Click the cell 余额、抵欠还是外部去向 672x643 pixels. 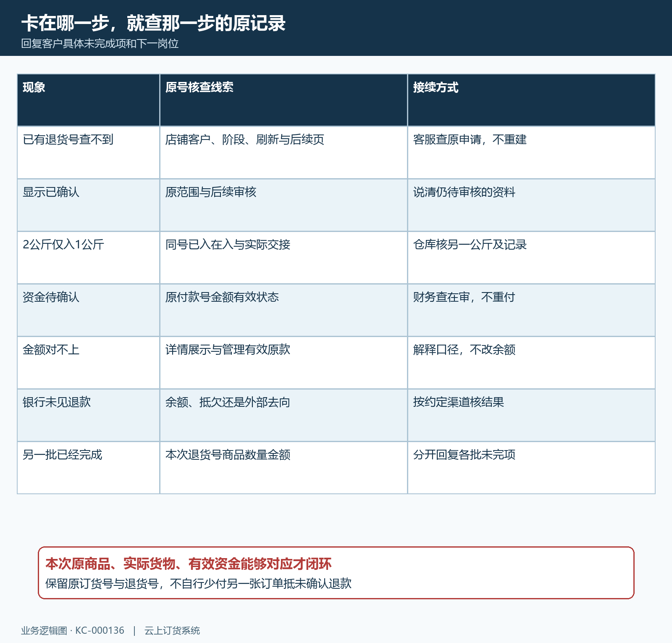(x=283, y=415)
